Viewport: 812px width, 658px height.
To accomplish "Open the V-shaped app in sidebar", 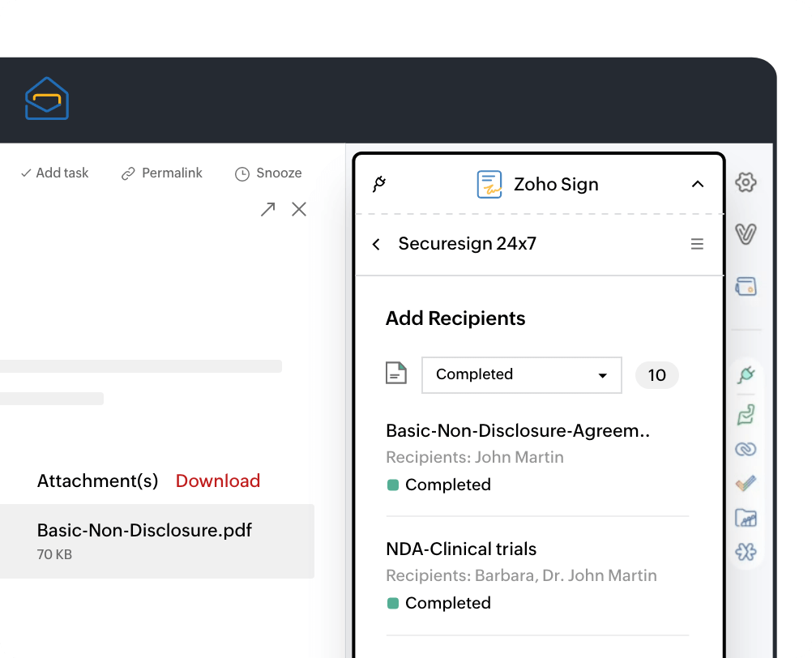I will point(746,234).
